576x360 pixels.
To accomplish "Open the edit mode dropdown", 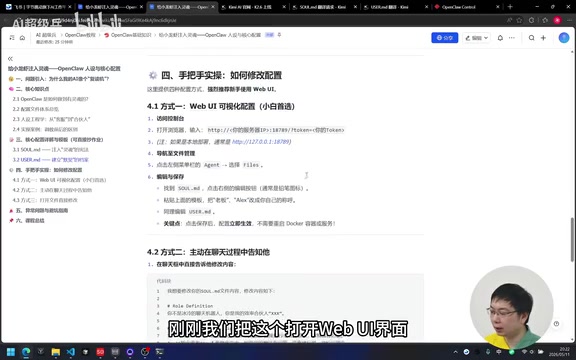I will click(x=476, y=38).
